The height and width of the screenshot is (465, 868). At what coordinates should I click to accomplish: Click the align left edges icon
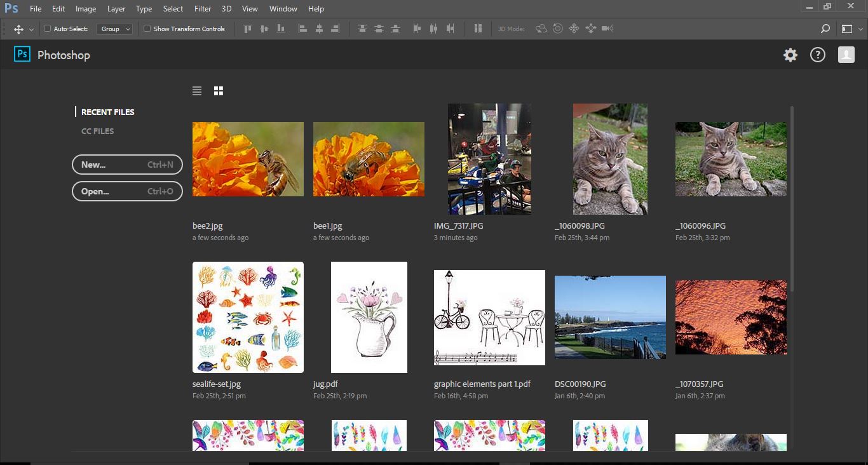303,29
